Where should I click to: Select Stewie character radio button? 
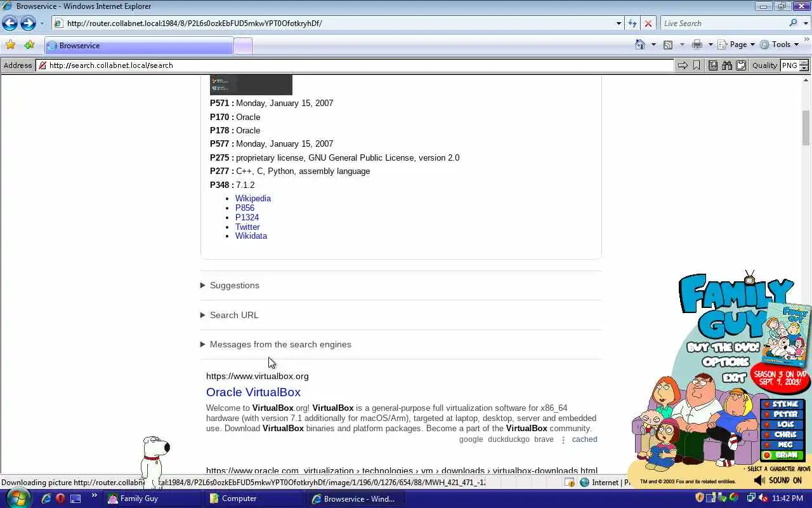(x=766, y=404)
